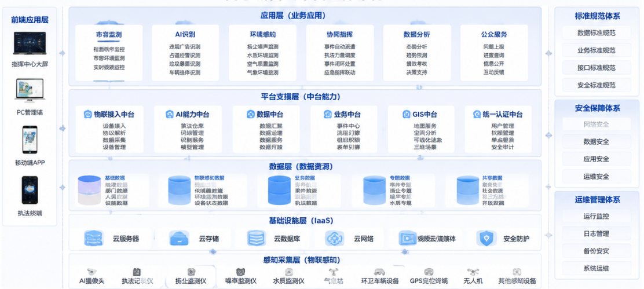Click the 协议解析 entry
Screen dimensions: 644x289
pyautogui.click(x=115, y=133)
